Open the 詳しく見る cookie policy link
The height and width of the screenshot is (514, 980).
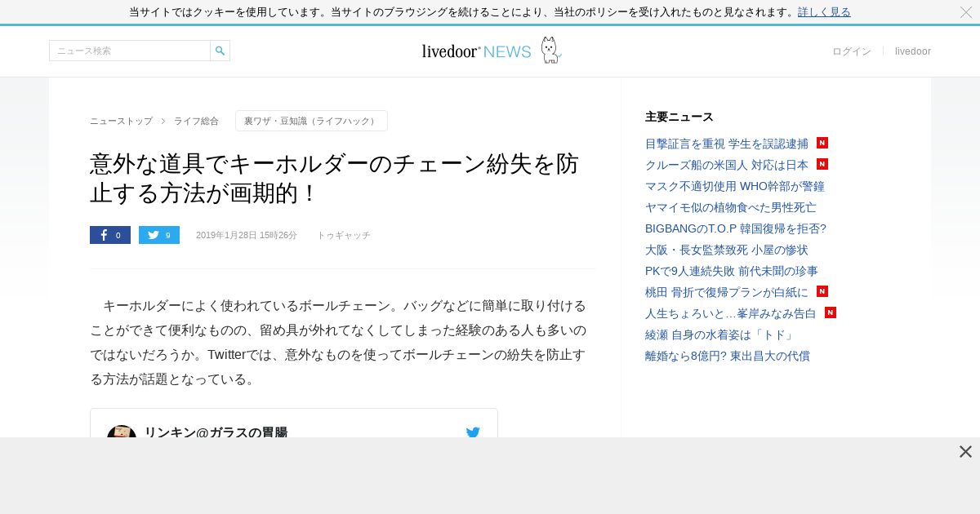click(x=824, y=12)
